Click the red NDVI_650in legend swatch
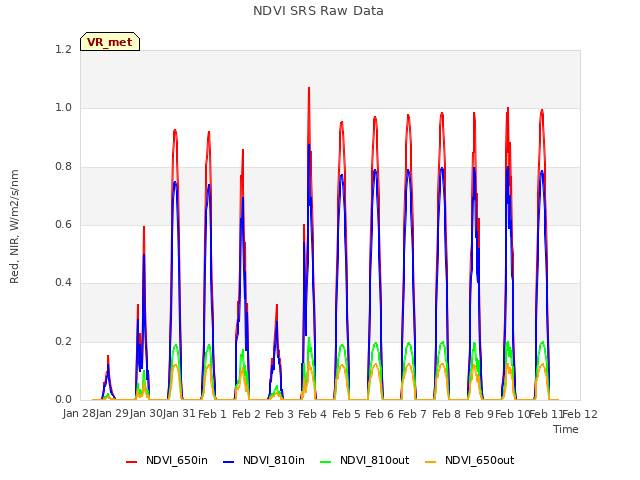Screen dimensions: 640x480 pos(131,462)
